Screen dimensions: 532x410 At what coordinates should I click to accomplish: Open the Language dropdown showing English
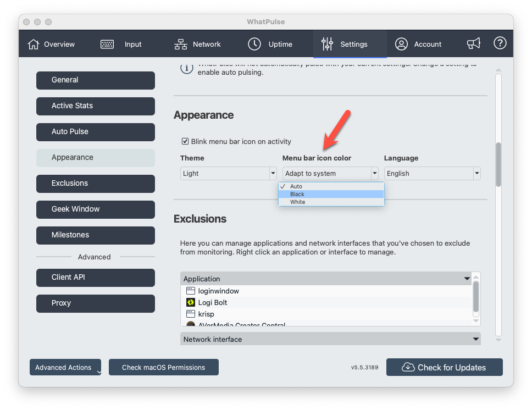click(432, 174)
